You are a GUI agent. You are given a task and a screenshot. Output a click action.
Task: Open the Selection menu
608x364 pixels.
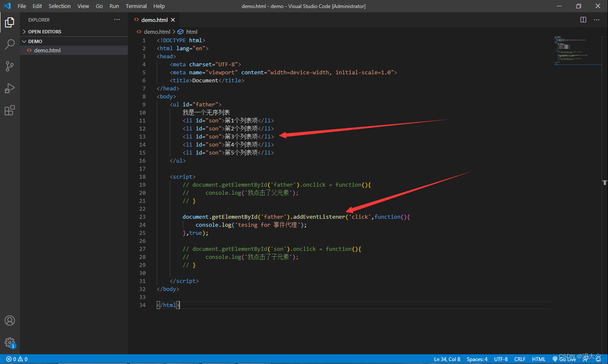[60, 6]
